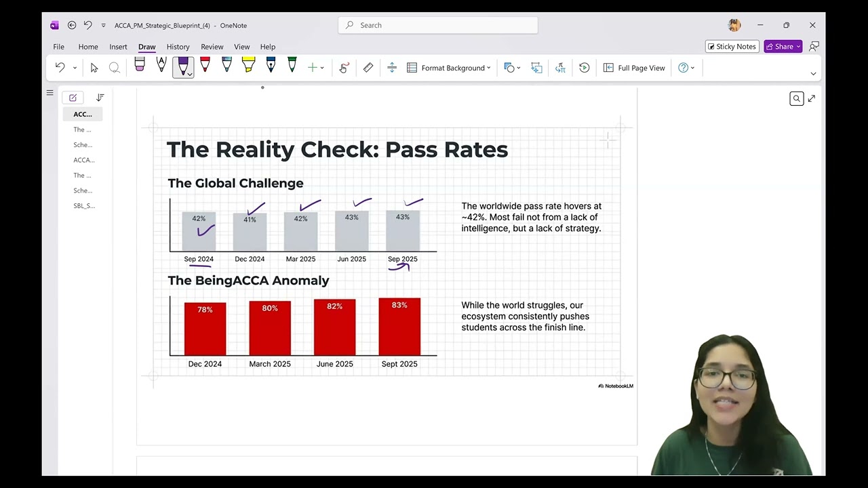The width and height of the screenshot is (868, 488).
Task: Click the Add Page icon
Action: 73,98
